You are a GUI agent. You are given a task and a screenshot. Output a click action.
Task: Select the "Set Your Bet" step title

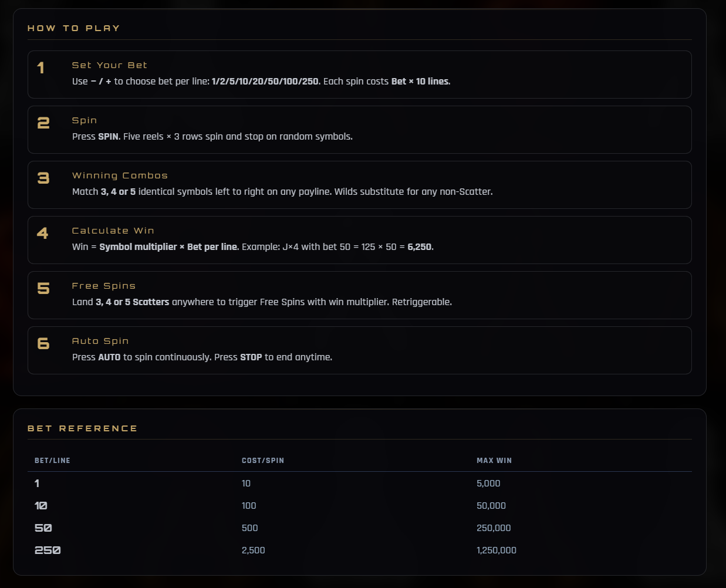110,65
